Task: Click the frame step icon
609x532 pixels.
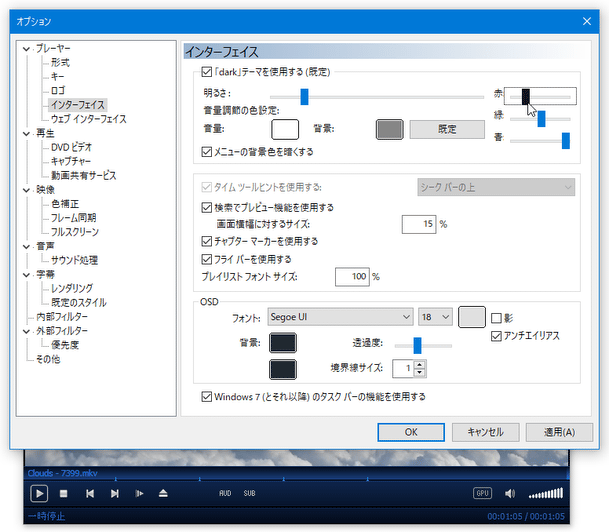Action: 140,493
